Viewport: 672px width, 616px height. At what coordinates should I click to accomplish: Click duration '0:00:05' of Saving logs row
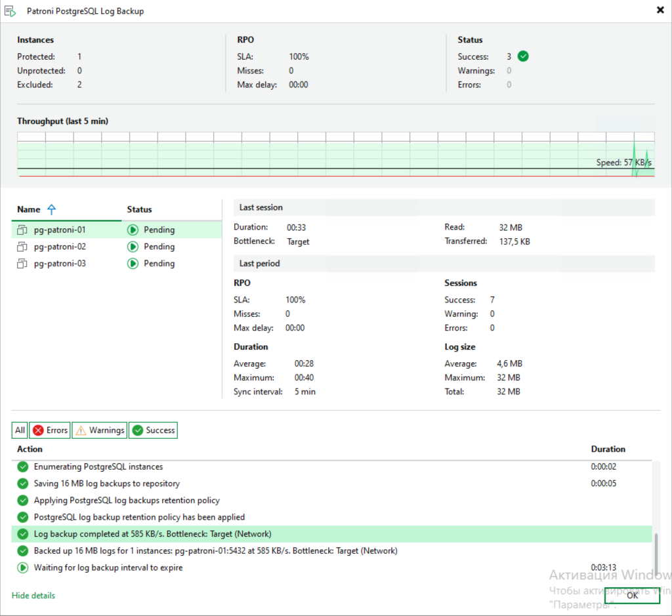[x=604, y=483]
